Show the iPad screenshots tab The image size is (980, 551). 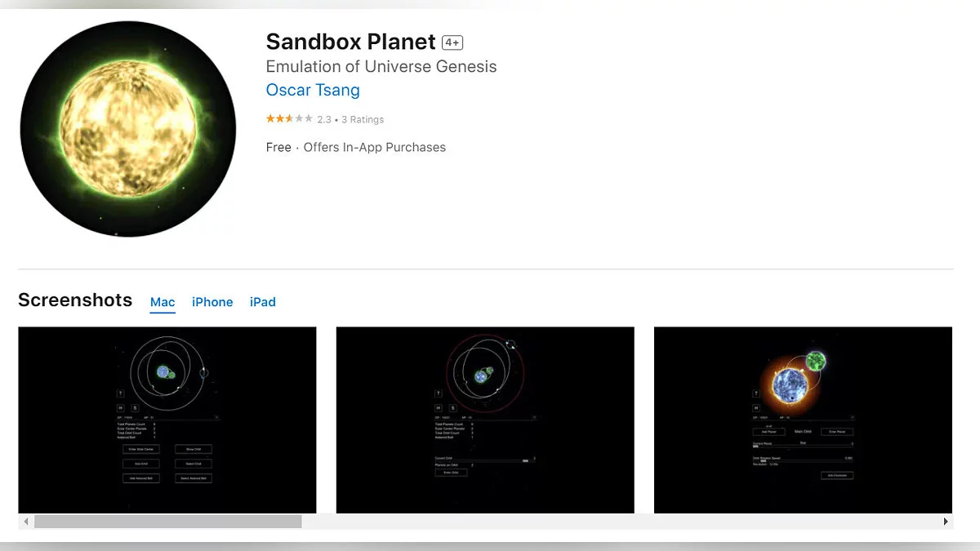coord(263,302)
